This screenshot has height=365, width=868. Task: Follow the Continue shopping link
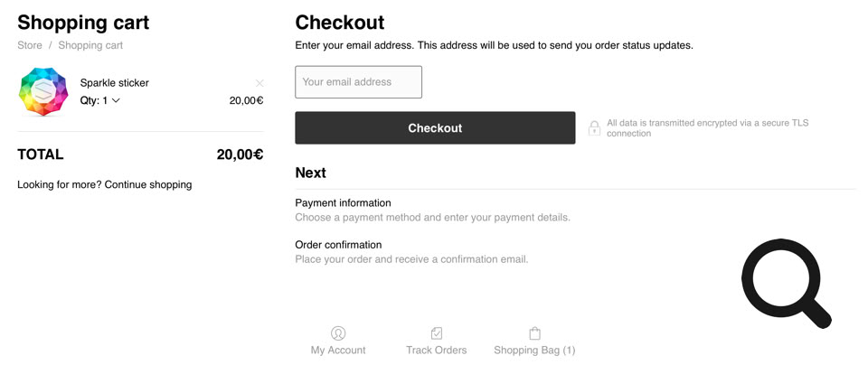click(x=148, y=184)
